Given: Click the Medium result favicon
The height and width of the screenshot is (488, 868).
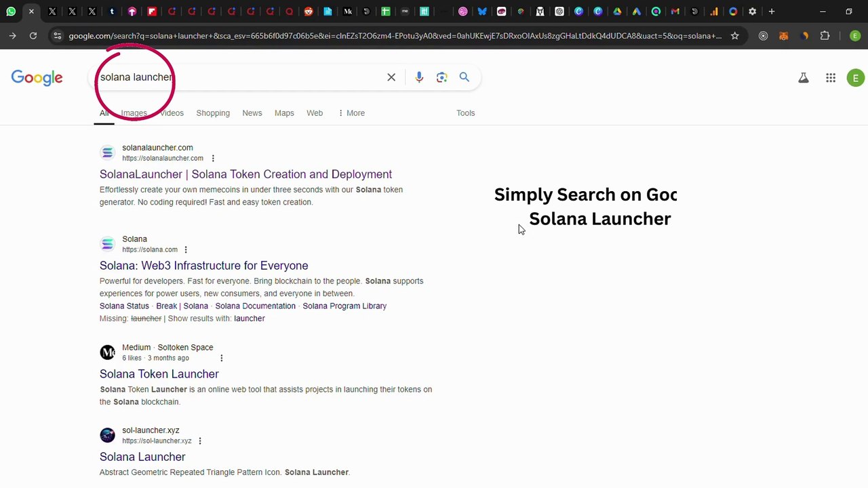Looking at the screenshot, I should pos(107,352).
